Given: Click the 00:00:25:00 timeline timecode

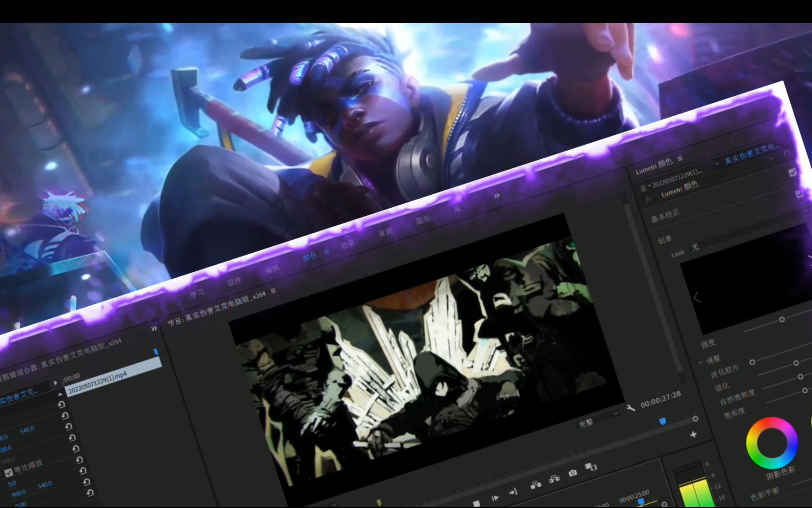Looking at the screenshot, I should coord(634,495).
